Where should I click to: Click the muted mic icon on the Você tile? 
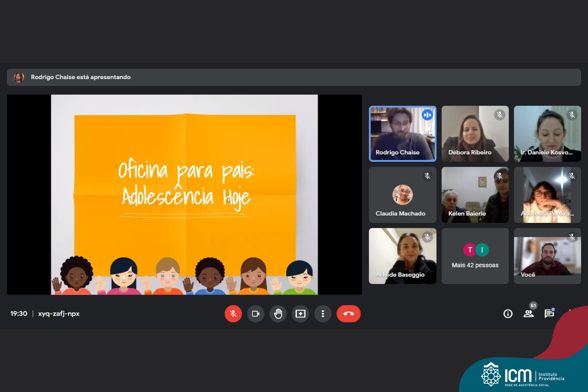coord(572,237)
